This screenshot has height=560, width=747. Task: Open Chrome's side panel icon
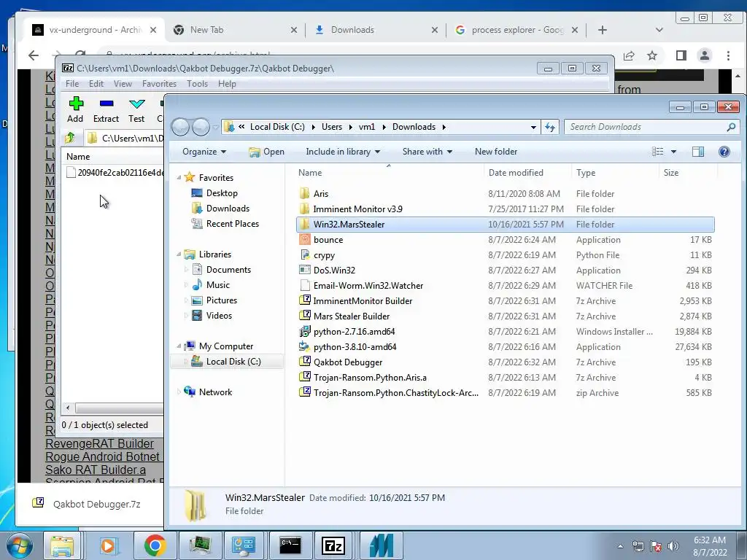(x=681, y=55)
